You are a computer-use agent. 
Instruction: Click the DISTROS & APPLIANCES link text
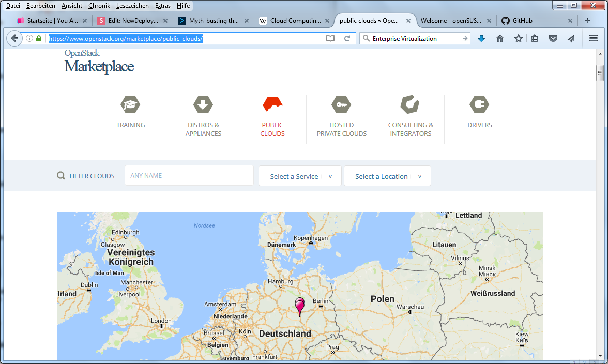click(203, 129)
